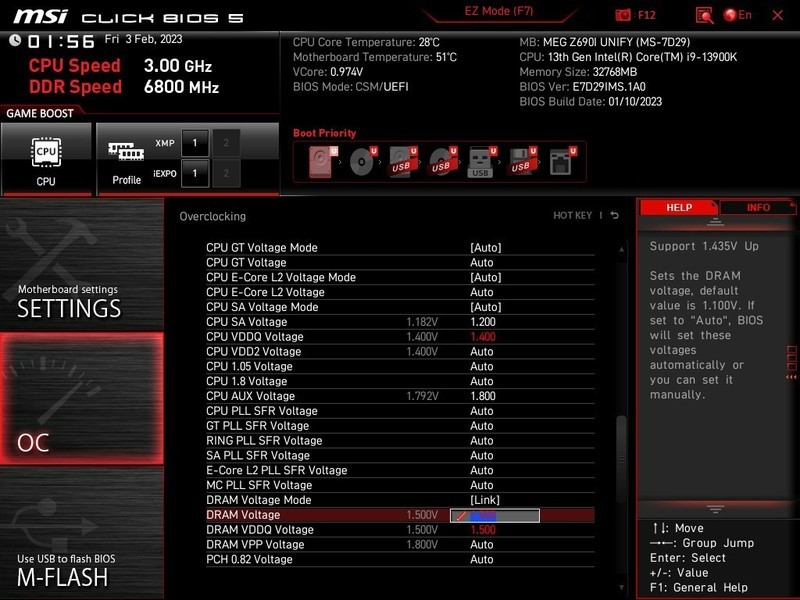Toggle XMP profile slot 1
800x600 pixels.
196,144
